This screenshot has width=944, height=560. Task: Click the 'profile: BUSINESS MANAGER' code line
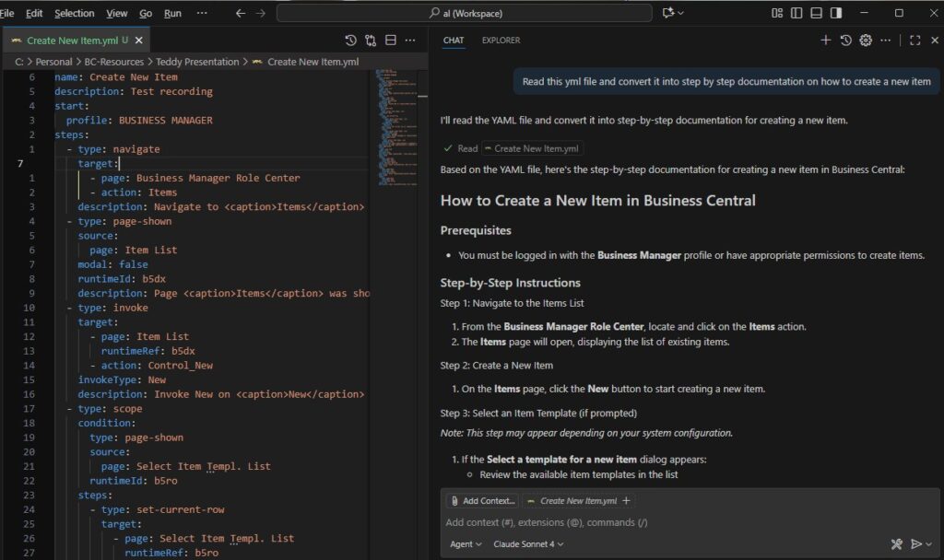[139, 121]
